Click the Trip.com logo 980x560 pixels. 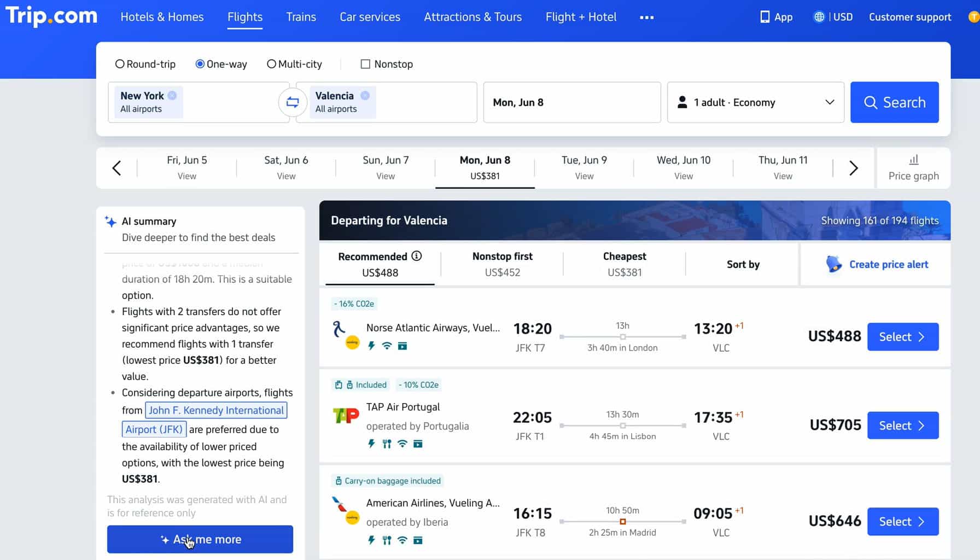(51, 16)
